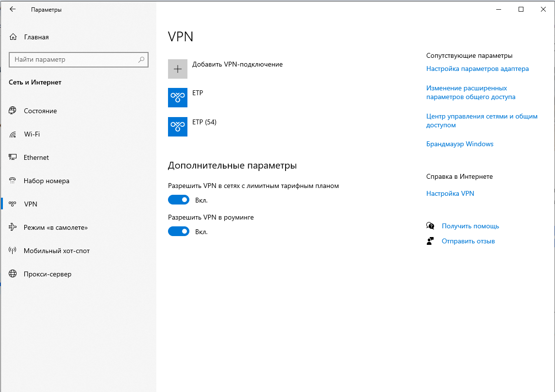The width and height of the screenshot is (555, 392).
Task: Open Настройка параметров адаптера link
Action: pos(477,68)
